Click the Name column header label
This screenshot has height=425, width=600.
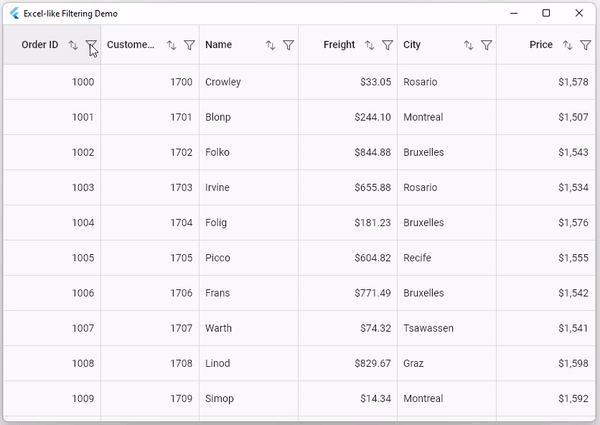point(218,45)
